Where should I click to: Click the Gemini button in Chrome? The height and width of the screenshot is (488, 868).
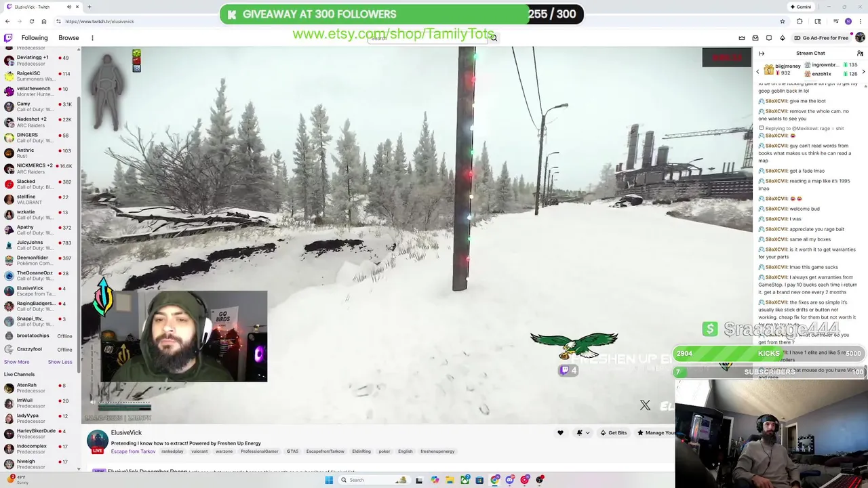pos(801,7)
